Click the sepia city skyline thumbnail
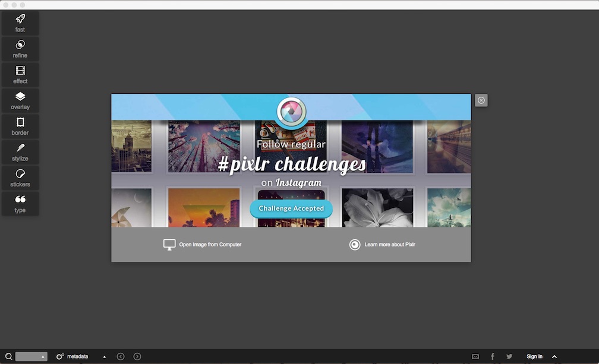 [x=131, y=146]
